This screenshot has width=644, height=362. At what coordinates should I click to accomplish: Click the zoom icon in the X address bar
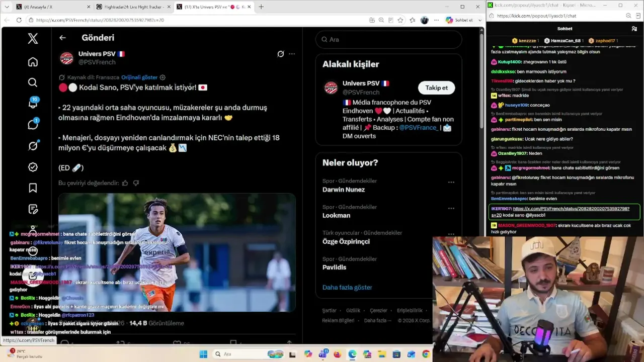click(381, 20)
